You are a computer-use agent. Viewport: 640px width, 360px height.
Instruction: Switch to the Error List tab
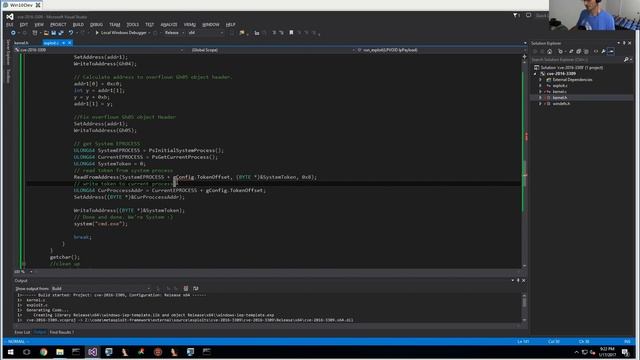pos(22,332)
